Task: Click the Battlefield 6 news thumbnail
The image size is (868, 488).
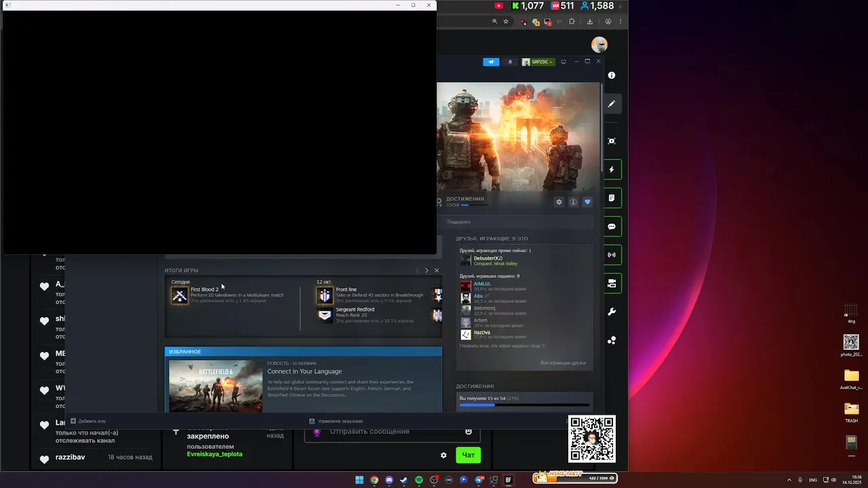Action: click(216, 386)
